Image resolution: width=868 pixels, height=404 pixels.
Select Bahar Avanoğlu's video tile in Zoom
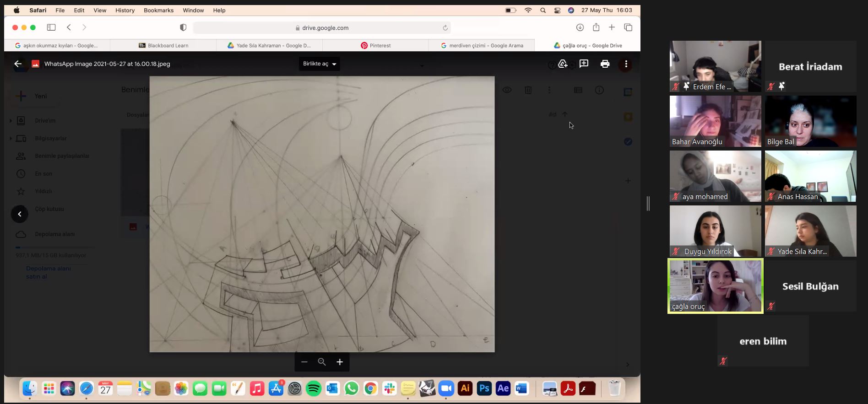pos(715,121)
